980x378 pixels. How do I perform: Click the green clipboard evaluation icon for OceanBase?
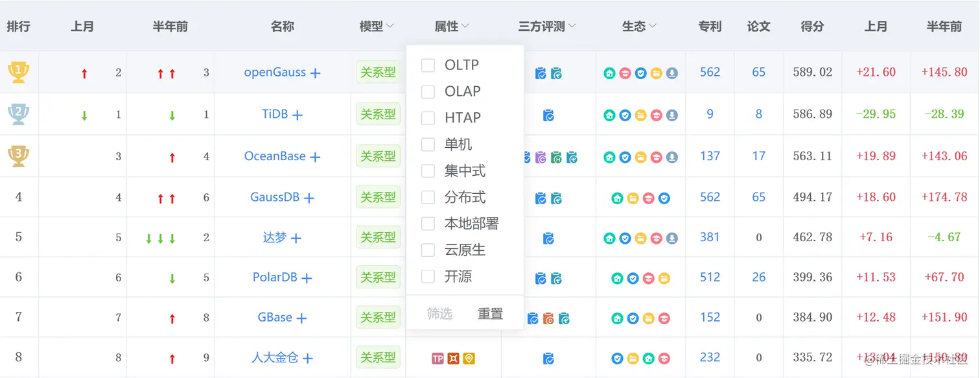tap(556, 157)
